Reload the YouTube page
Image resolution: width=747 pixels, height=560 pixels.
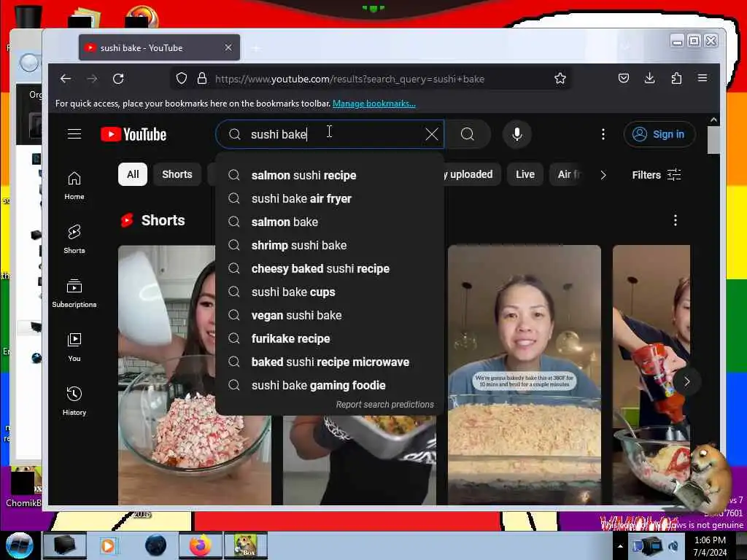click(x=118, y=79)
